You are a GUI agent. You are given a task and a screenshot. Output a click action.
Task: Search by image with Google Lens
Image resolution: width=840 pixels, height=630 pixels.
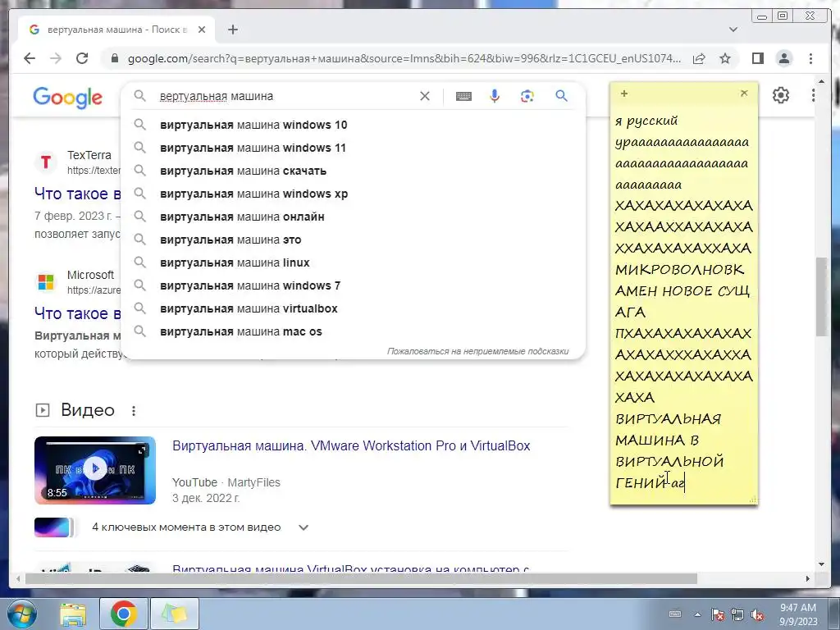pyautogui.click(x=527, y=96)
